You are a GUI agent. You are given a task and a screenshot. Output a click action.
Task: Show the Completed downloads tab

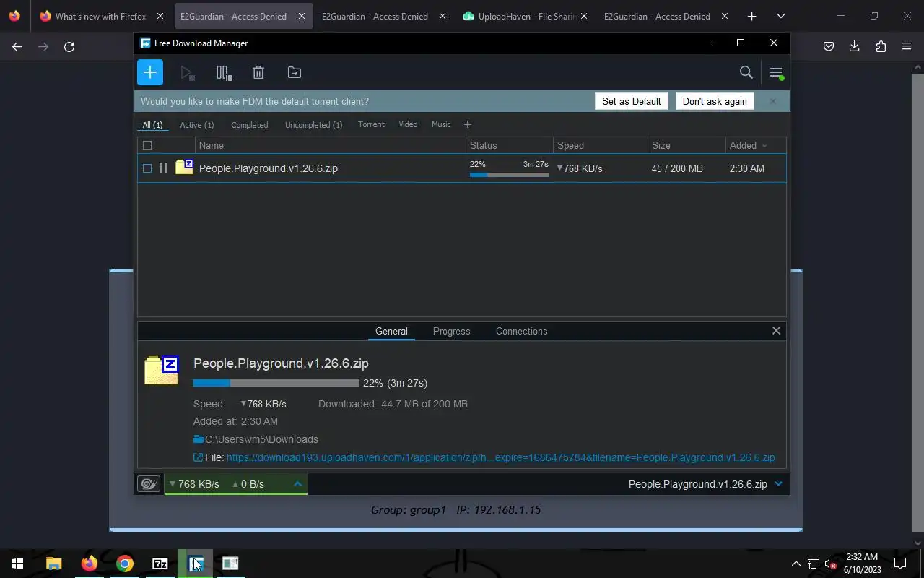249,125
